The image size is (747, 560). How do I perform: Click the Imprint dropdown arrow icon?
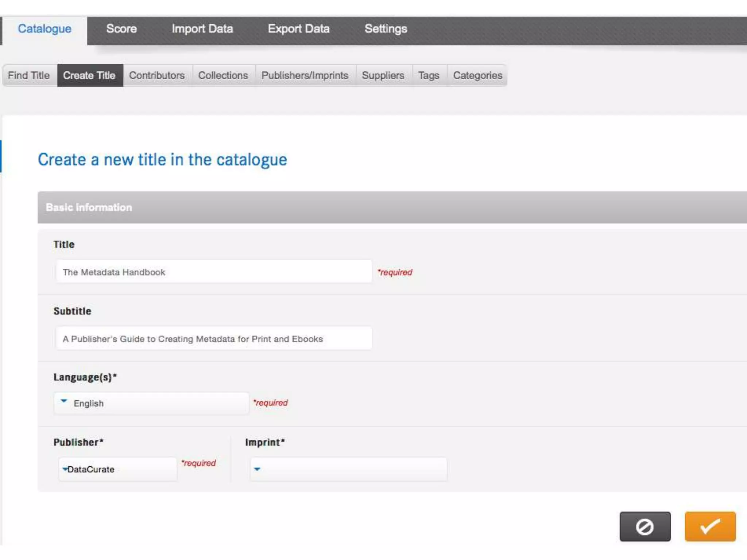tap(257, 469)
